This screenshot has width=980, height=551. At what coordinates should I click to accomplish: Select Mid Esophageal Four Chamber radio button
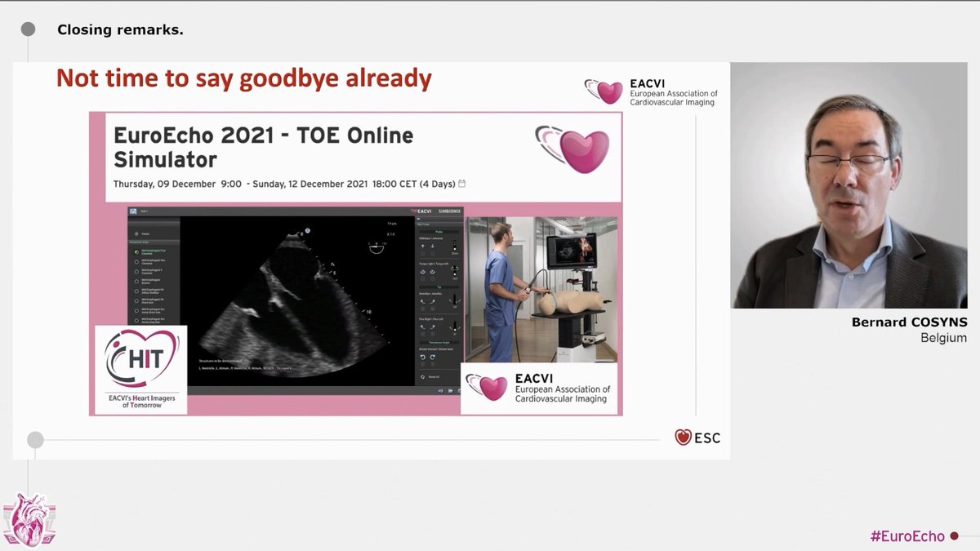136,252
